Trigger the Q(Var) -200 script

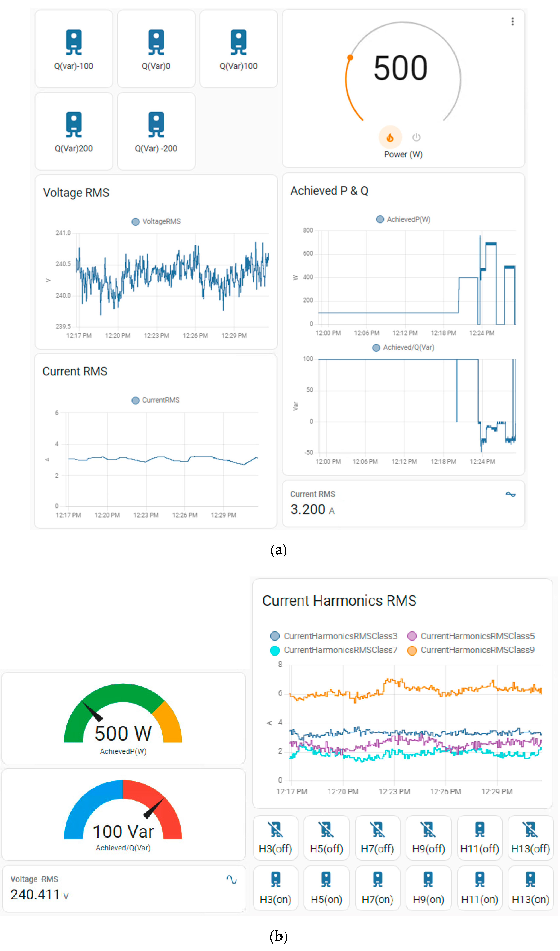pos(157,125)
